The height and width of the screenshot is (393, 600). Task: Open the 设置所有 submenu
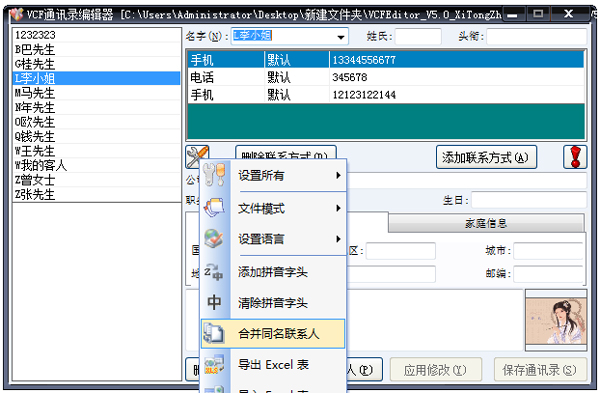click(x=273, y=175)
